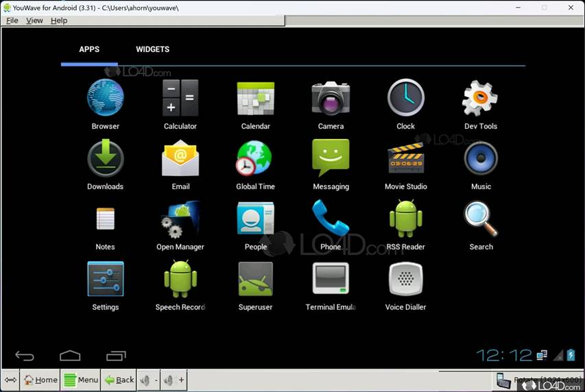The image size is (585, 392).
Task: Open the File menu
Action: point(12,21)
